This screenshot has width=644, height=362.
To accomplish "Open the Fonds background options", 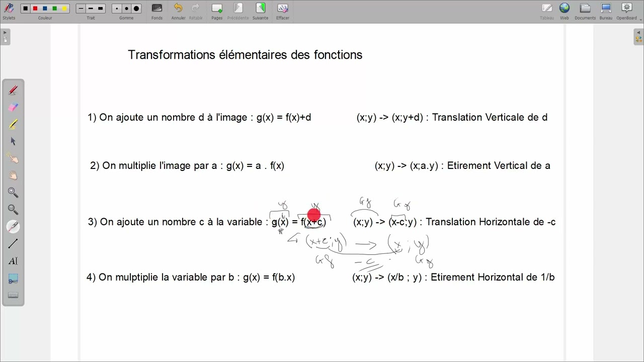I will [x=157, y=11].
